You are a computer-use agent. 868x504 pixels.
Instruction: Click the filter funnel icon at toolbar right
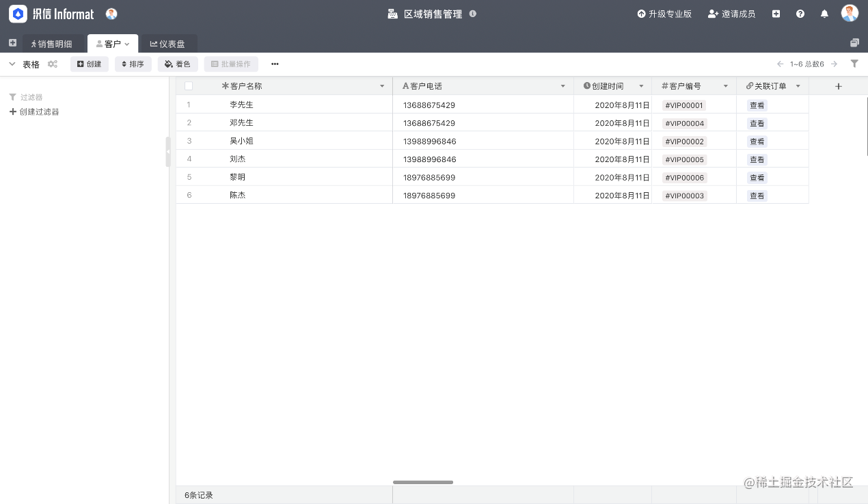(x=854, y=64)
